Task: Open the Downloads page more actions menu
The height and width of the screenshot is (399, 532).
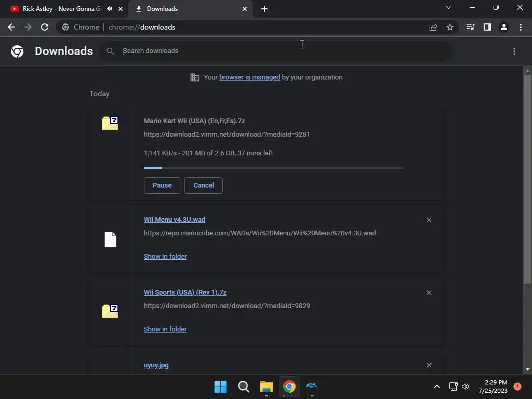Action: (514, 51)
